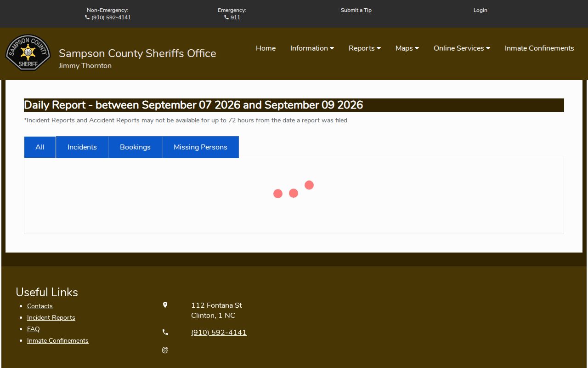Image resolution: width=588 pixels, height=368 pixels.
Task: Open the Missing Persons tab
Action: point(200,147)
